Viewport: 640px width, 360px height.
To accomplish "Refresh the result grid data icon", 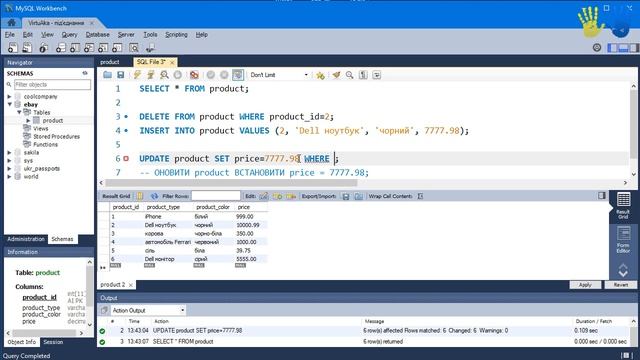I will [154, 196].
